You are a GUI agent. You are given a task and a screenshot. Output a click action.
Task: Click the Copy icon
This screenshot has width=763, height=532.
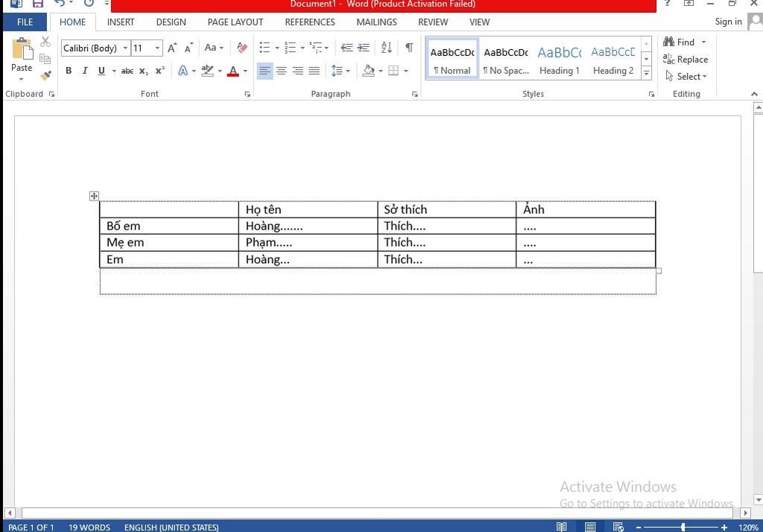pyautogui.click(x=45, y=59)
